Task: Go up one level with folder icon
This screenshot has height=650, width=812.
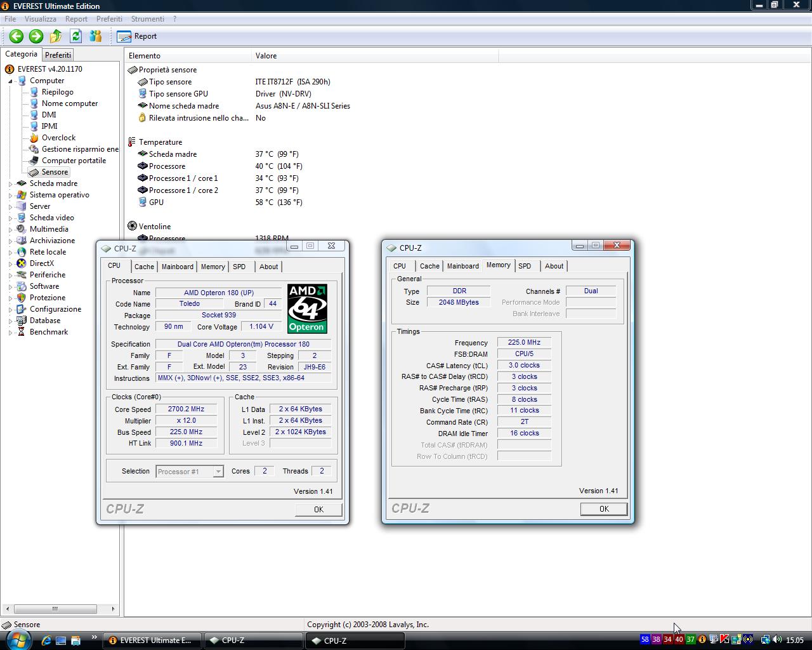Action: point(56,36)
